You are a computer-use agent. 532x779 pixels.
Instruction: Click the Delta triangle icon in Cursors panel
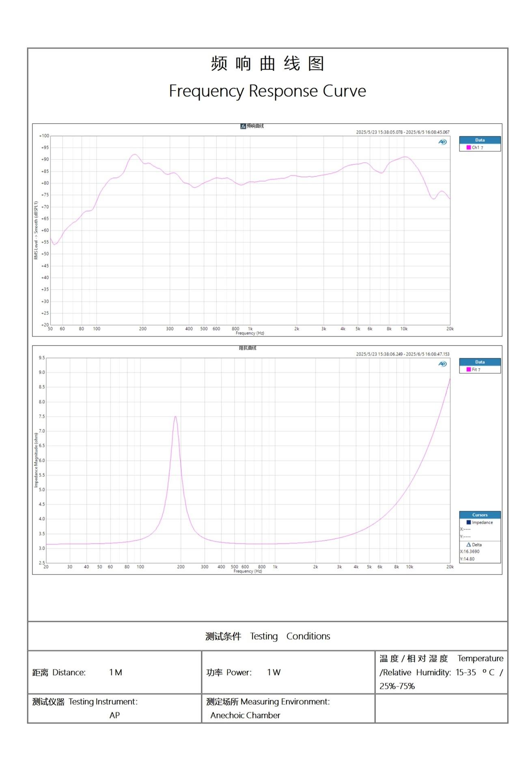pyautogui.click(x=468, y=544)
